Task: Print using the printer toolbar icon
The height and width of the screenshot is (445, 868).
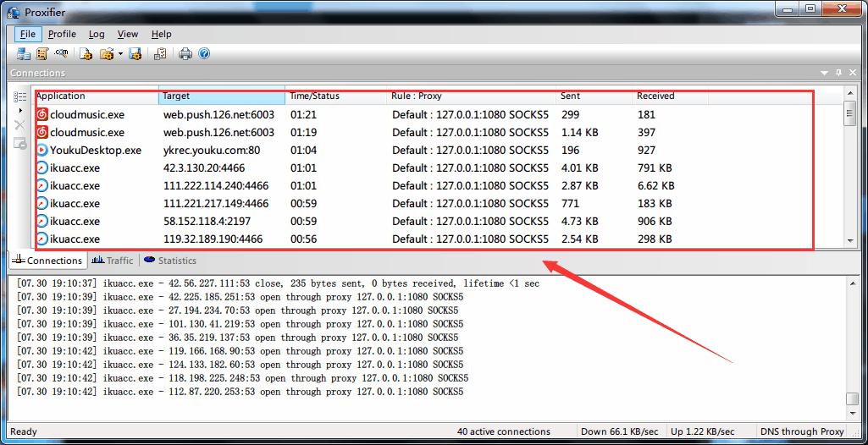Action: click(x=185, y=53)
